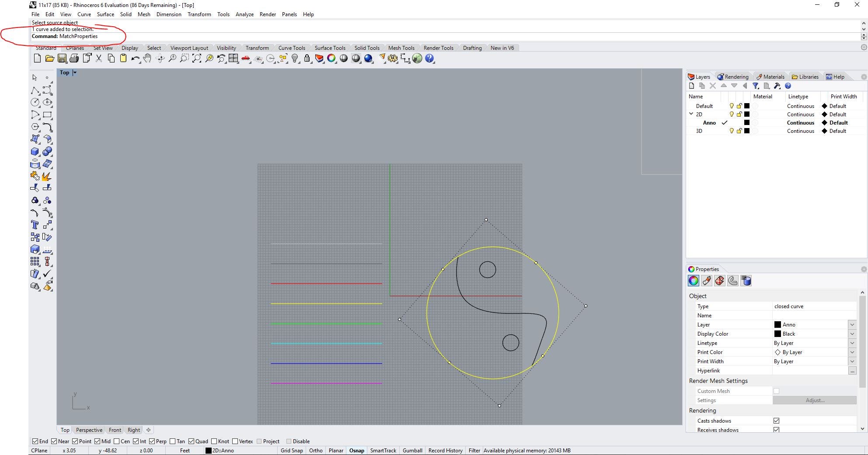Image resolution: width=868 pixels, height=455 pixels.
Task: Open the Print Width dropdown
Action: (x=852, y=361)
